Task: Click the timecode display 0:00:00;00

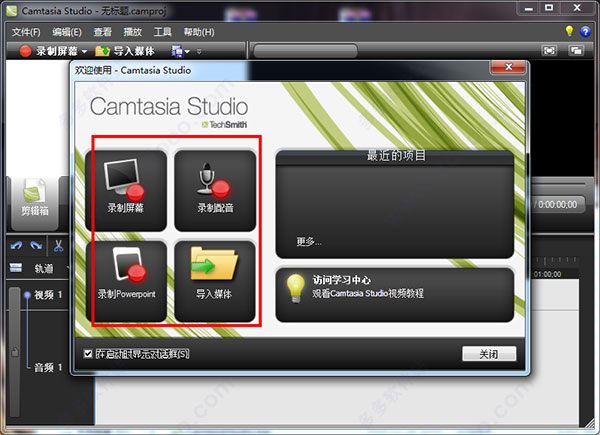Action: click(559, 205)
